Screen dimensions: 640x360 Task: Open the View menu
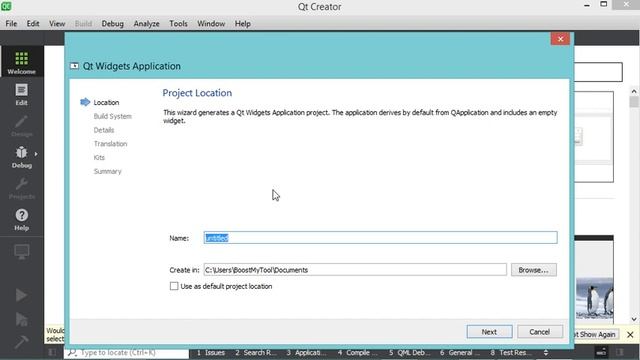(57, 24)
